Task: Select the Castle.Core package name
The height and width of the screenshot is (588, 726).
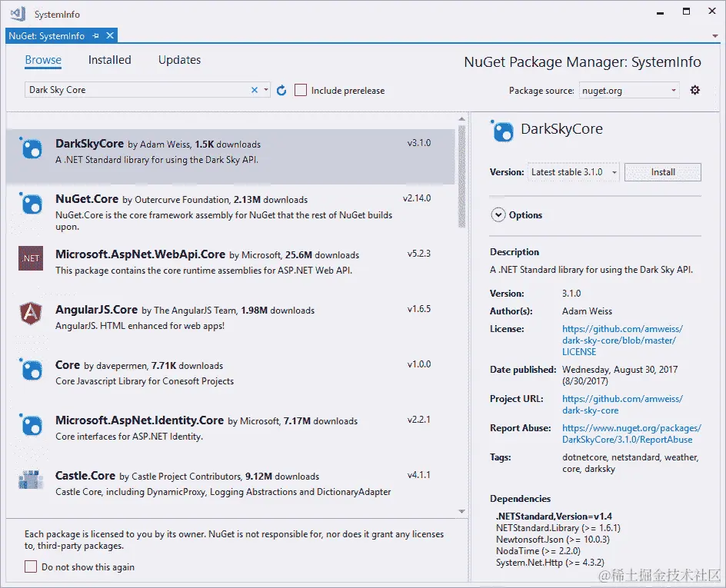Action: coord(85,476)
